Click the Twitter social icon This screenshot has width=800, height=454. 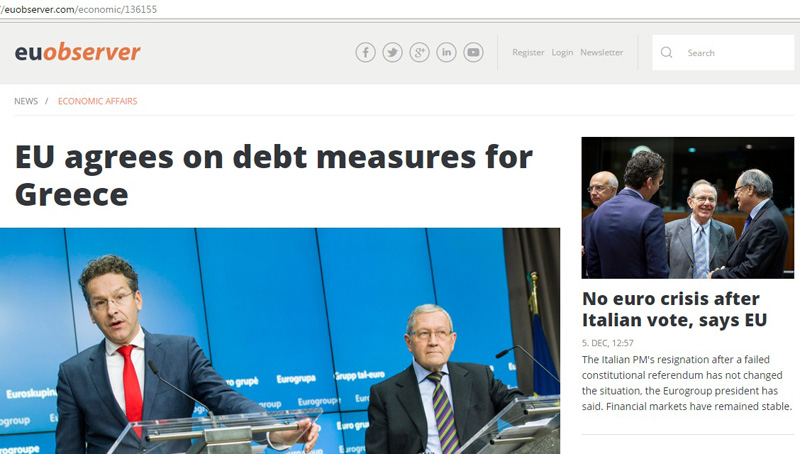[x=393, y=52]
